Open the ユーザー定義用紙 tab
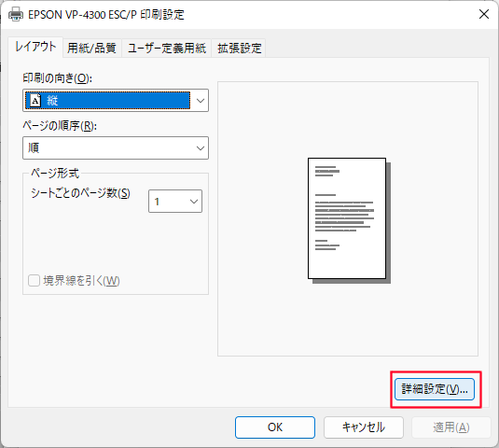The height and width of the screenshot is (448, 499). (167, 49)
